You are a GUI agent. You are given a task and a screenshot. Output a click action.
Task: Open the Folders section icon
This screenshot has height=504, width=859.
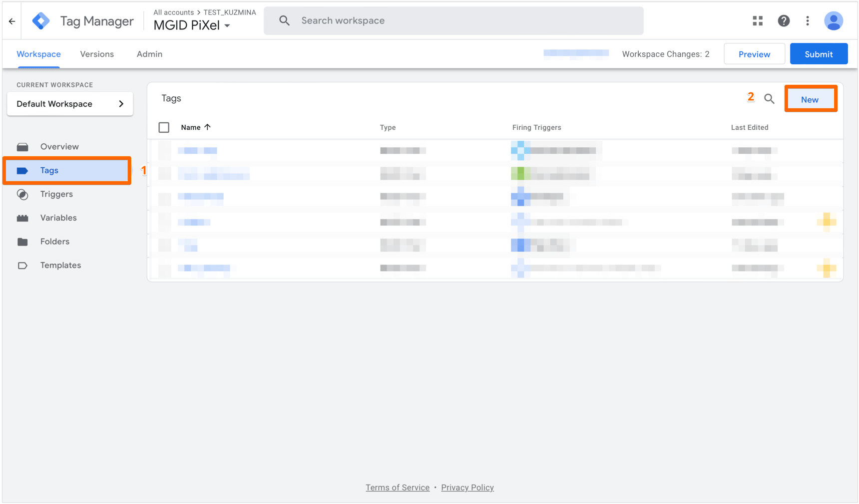coord(23,242)
